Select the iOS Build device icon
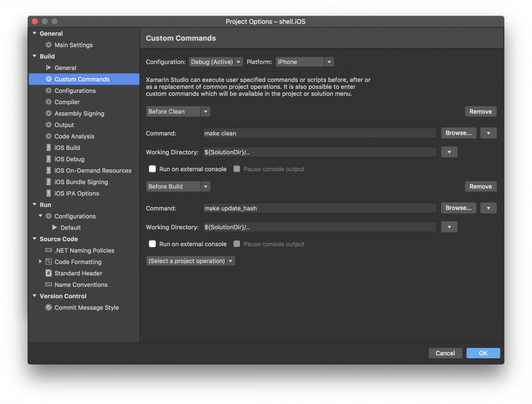Image resolution: width=532 pixels, height=404 pixels. [x=48, y=147]
